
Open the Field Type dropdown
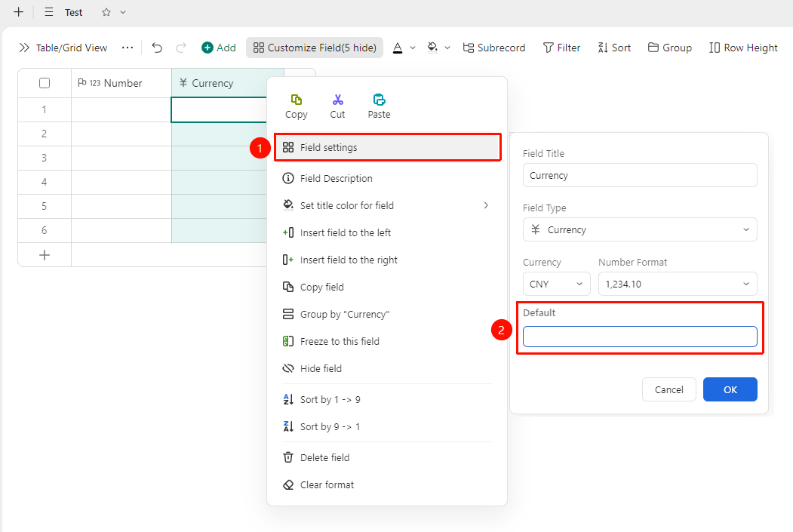pyautogui.click(x=640, y=229)
